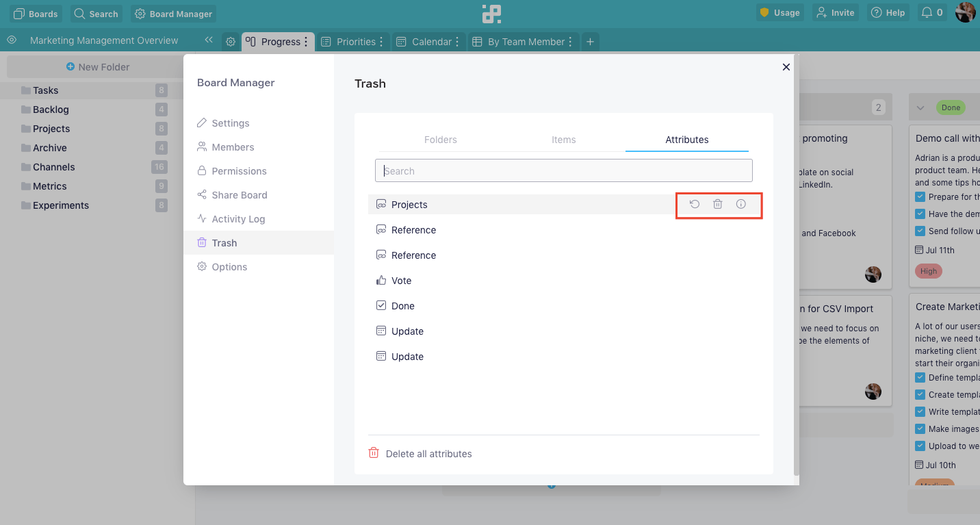Show info for the Projects attribute
The width and height of the screenshot is (980, 525).
point(741,204)
